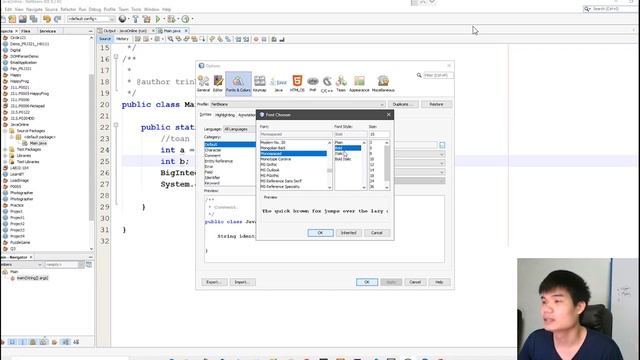The height and width of the screenshot is (360, 640).
Task: Open the Tools menu
Action: coord(136,9)
